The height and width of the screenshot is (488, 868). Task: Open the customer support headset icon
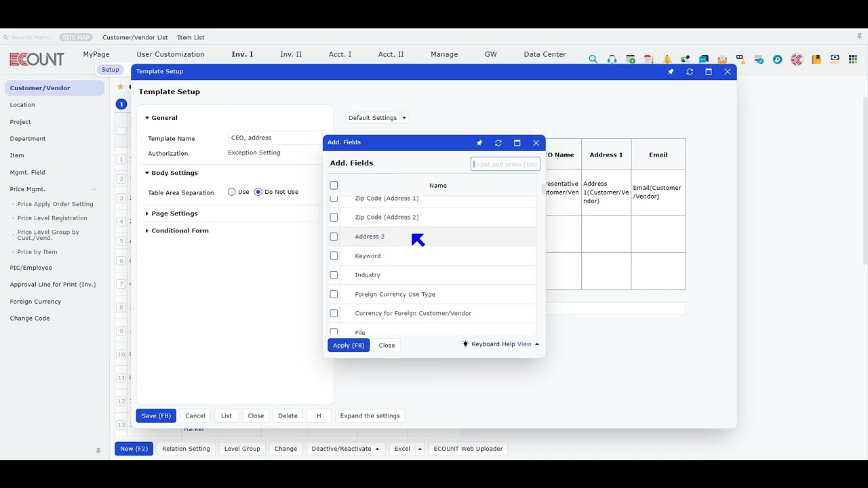612,59
